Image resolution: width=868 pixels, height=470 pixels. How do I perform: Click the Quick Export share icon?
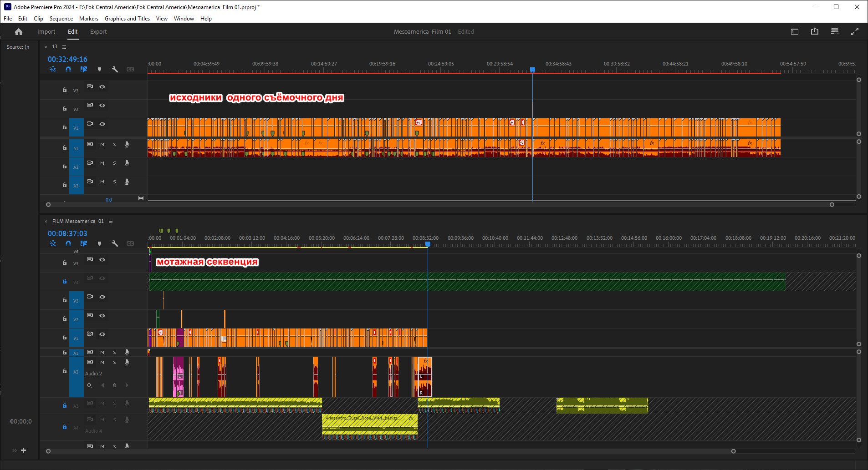pyautogui.click(x=815, y=31)
